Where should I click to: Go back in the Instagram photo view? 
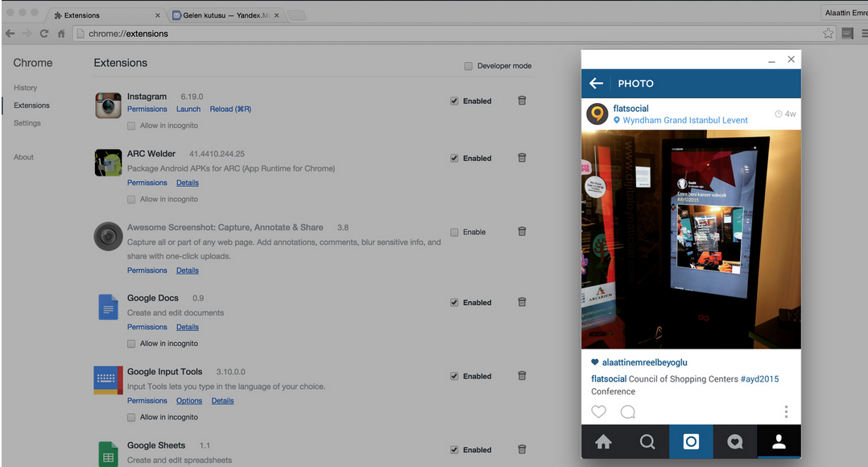[x=596, y=84]
